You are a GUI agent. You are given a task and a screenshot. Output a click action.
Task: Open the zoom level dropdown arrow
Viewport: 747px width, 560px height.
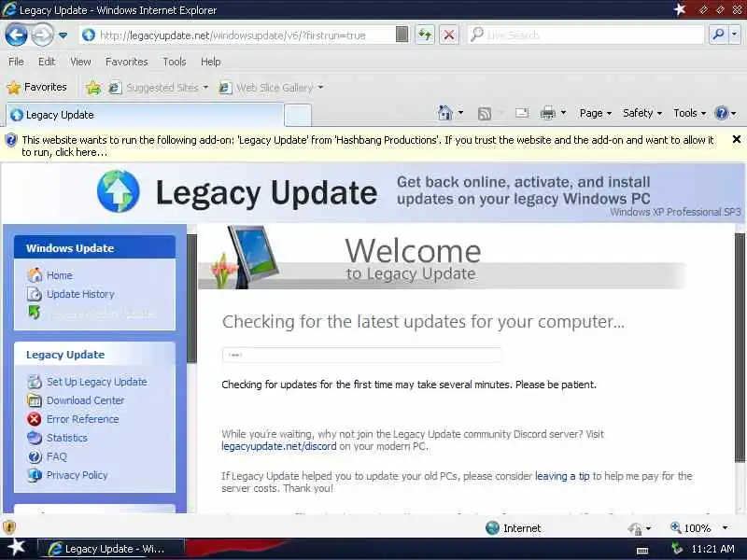coord(725,528)
